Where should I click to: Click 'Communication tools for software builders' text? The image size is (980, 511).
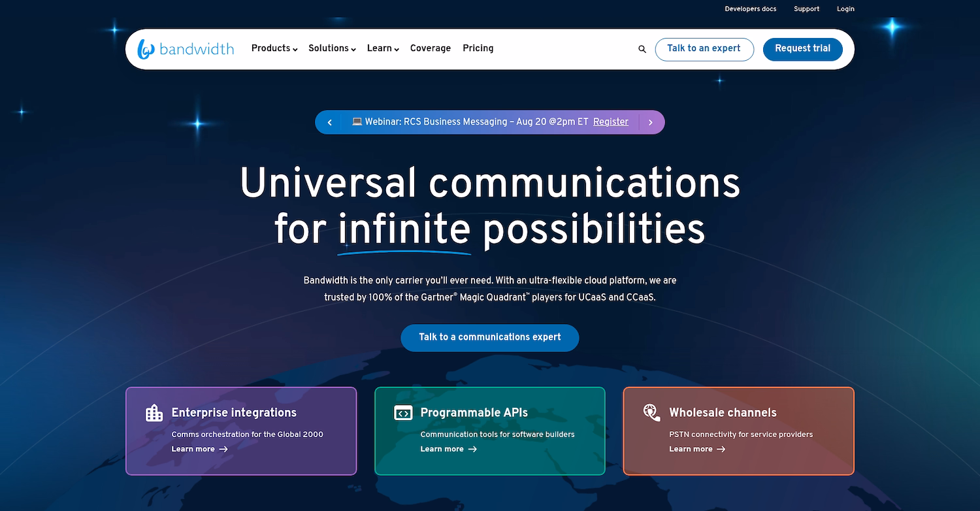click(498, 435)
